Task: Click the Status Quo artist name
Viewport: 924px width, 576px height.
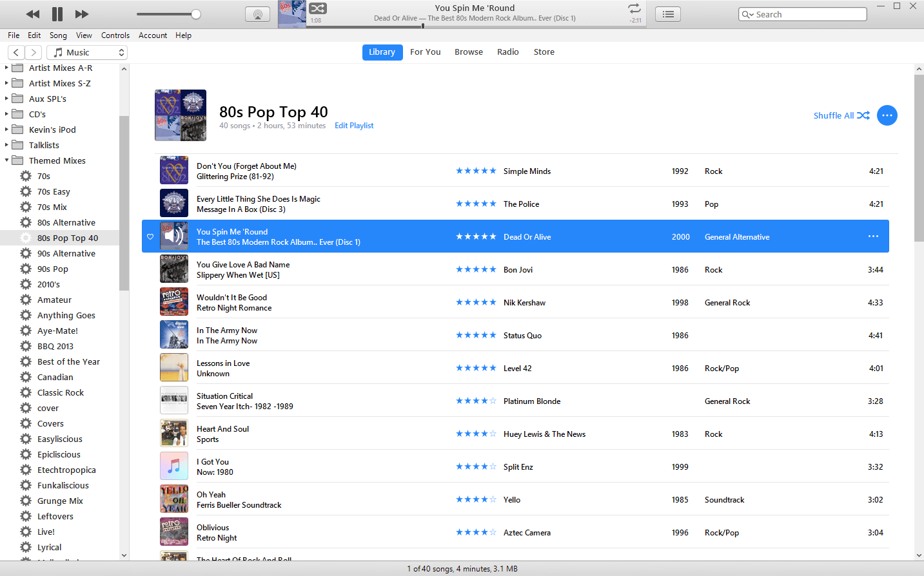Action: click(x=522, y=336)
